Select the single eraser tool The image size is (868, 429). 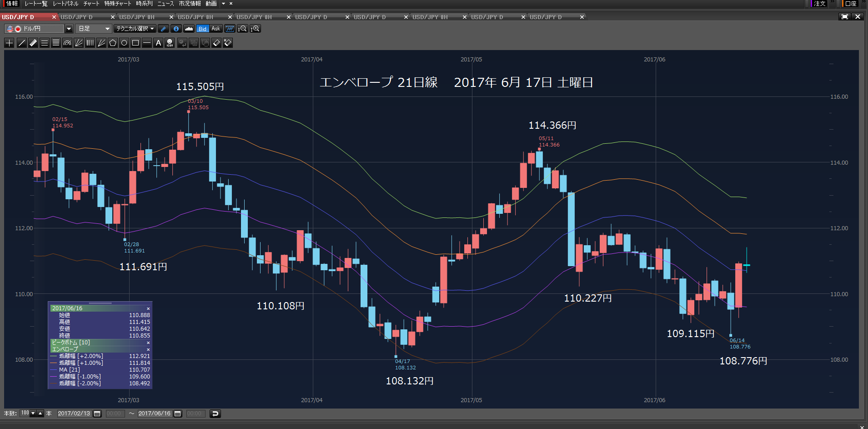click(x=216, y=43)
